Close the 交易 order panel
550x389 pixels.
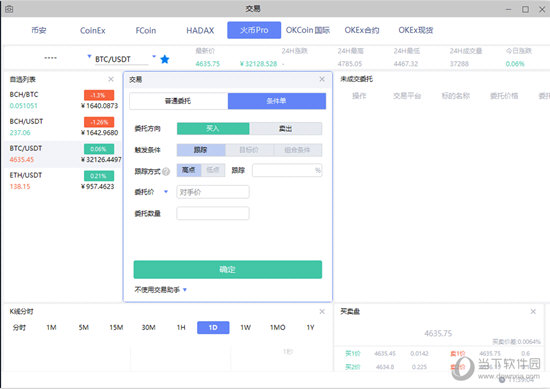322,79
